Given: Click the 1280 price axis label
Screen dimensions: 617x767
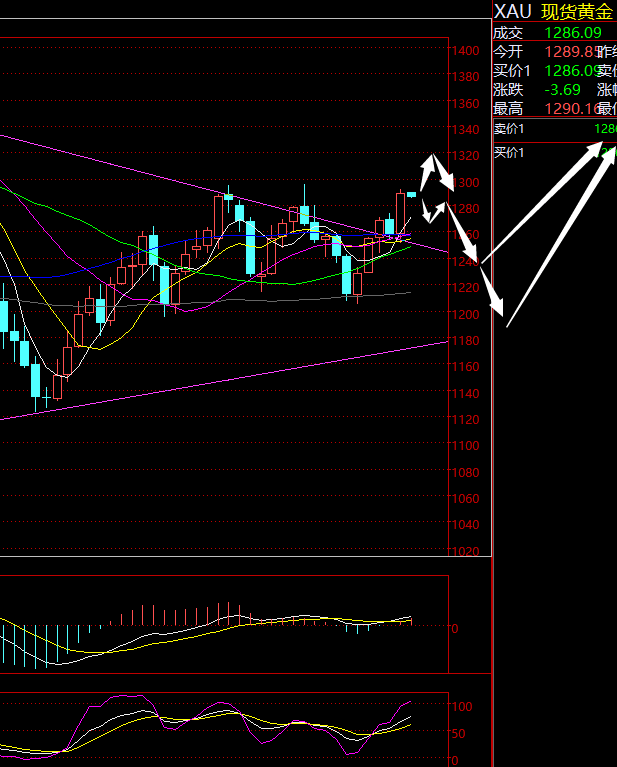Looking at the screenshot, I should tap(465, 209).
